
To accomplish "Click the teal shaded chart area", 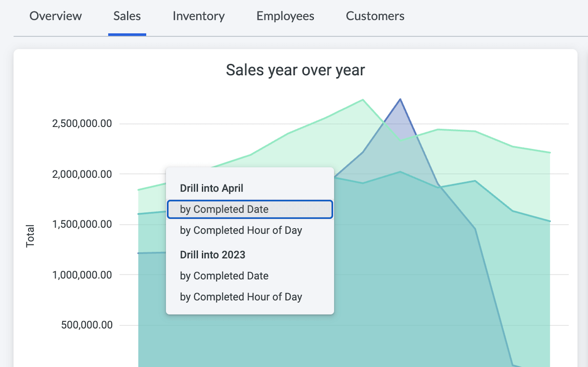I will pos(420,294).
